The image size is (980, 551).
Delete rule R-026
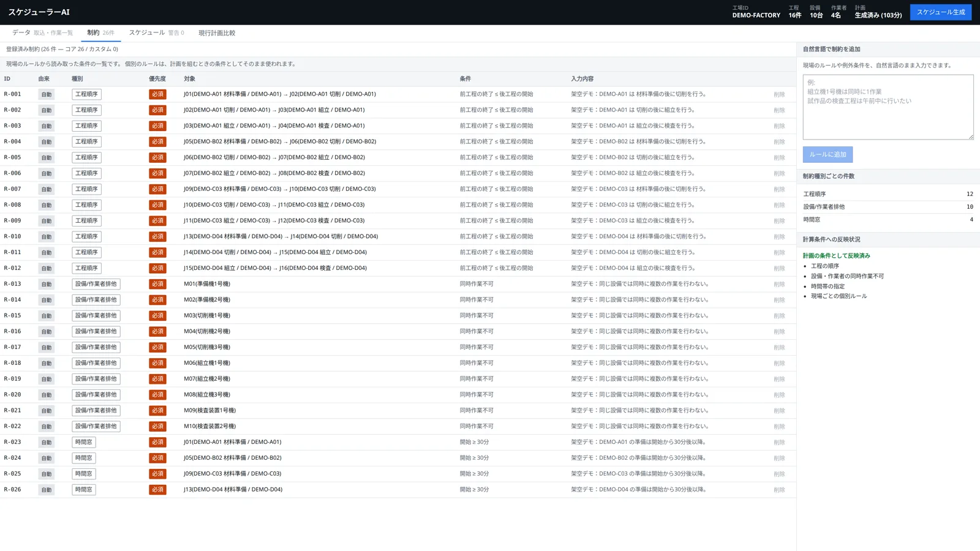coord(779,490)
